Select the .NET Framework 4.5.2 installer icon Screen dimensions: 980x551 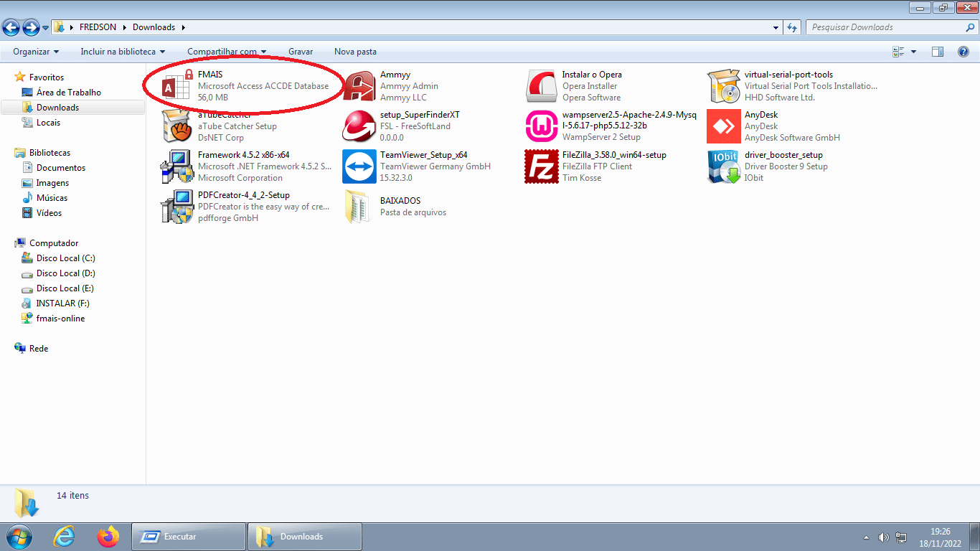pyautogui.click(x=176, y=166)
